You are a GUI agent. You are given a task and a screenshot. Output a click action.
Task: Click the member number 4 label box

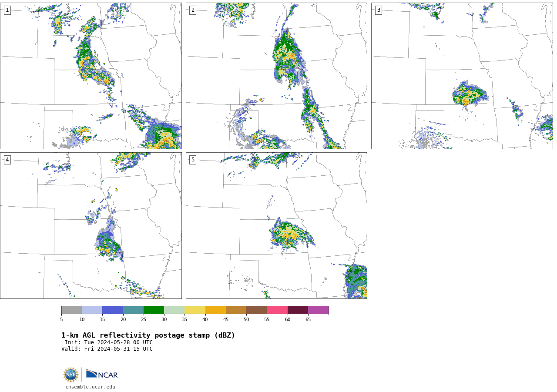pos(7,160)
